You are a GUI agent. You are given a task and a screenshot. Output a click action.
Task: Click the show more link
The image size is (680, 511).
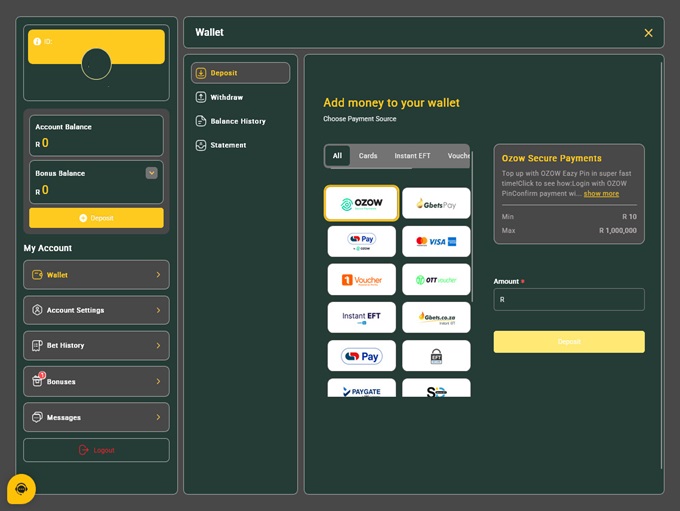click(x=601, y=194)
